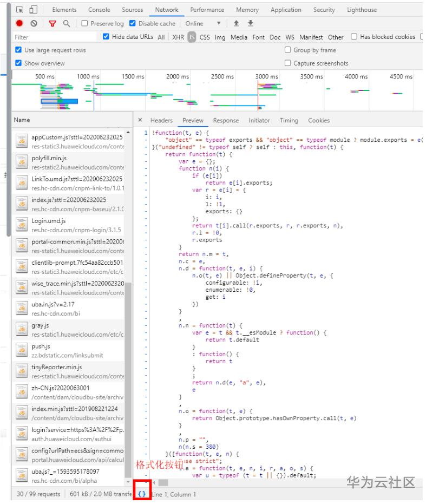Select the zh-CN.js request
Screen dimensions: 426x504
69,392
